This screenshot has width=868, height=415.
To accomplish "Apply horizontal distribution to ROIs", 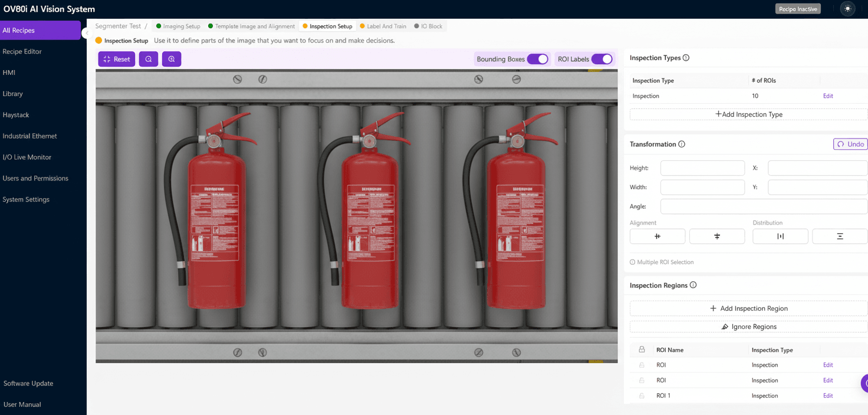I will point(780,236).
